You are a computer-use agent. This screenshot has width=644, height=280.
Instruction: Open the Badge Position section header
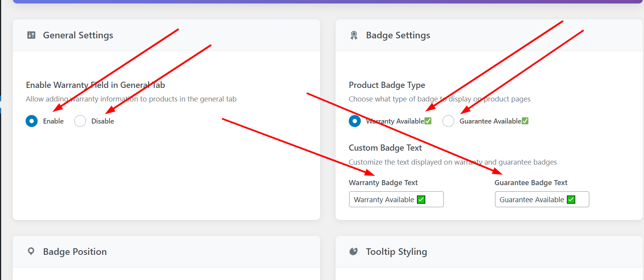pyautogui.click(x=75, y=251)
